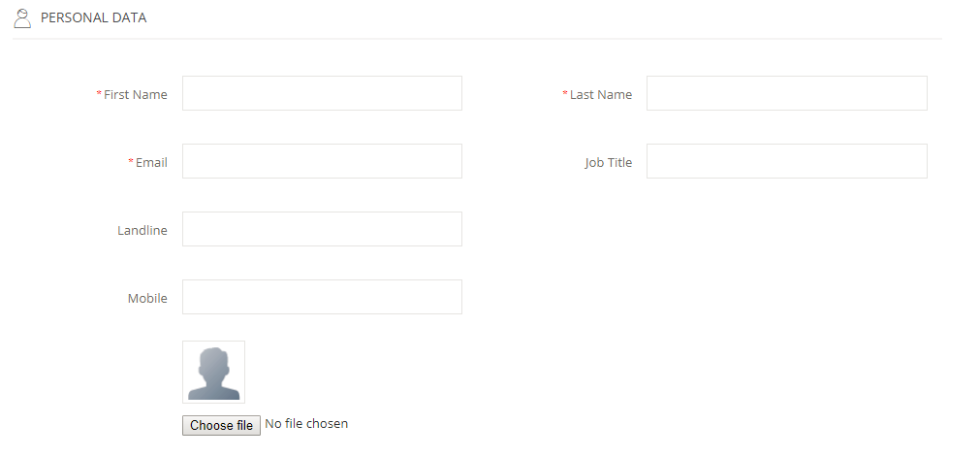Screen dimensions: 980x457
Task: Click the Landline label text
Action: 142,230
